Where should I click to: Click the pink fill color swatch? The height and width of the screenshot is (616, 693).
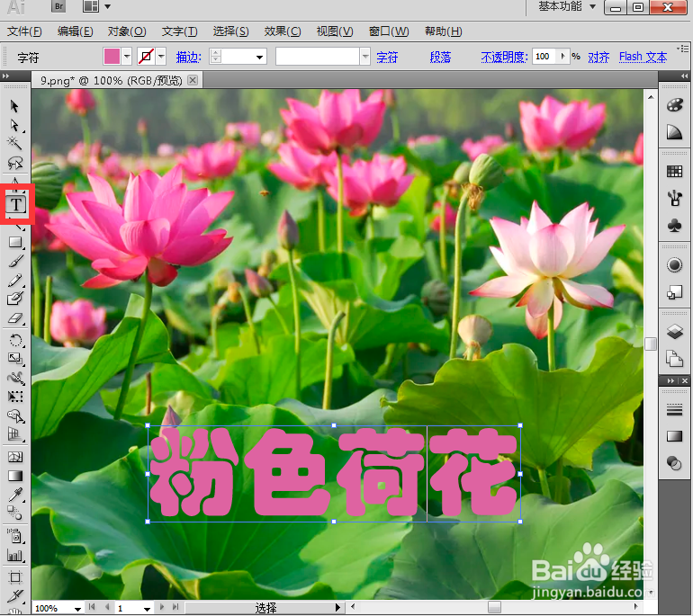click(x=112, y=57)
